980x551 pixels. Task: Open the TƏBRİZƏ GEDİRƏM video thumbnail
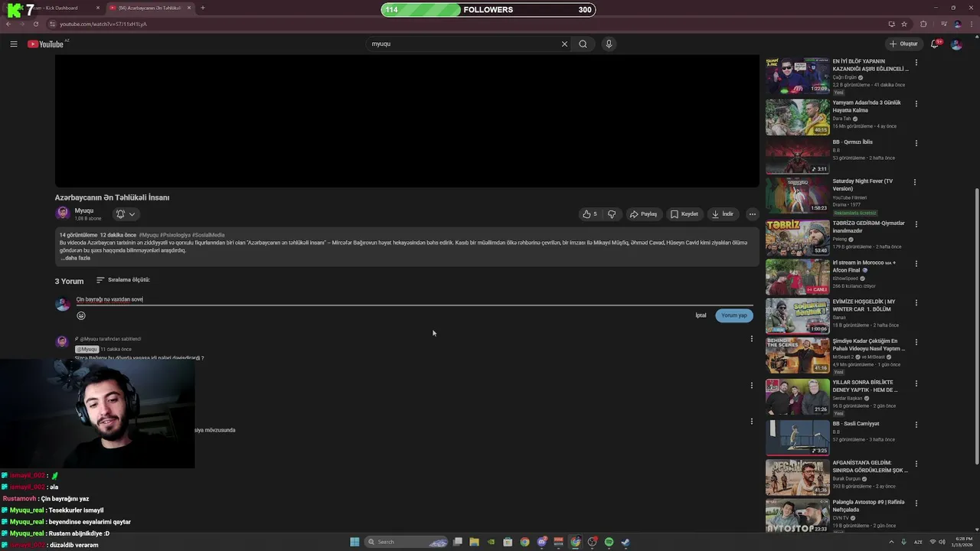797,237
